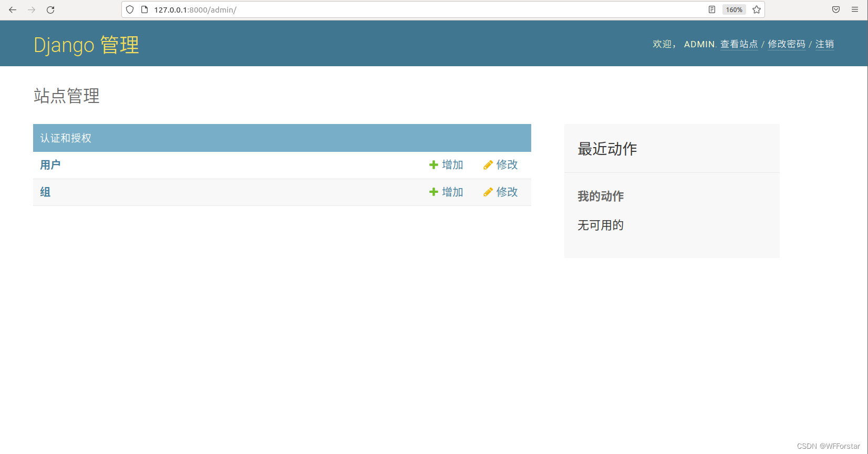Open the 认证和授权 section header
This screenshot has width=868, height=454.
pos(66,138)
